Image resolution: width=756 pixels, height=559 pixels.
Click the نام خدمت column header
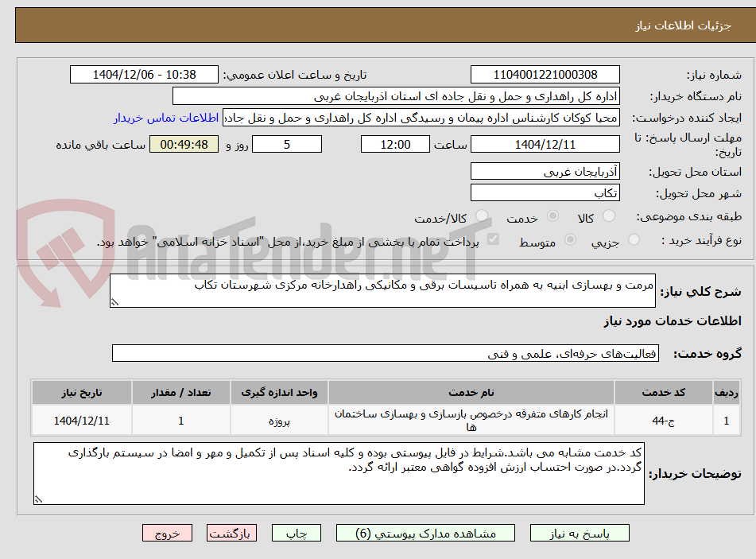pyautogui.click(x=471, y=393)
